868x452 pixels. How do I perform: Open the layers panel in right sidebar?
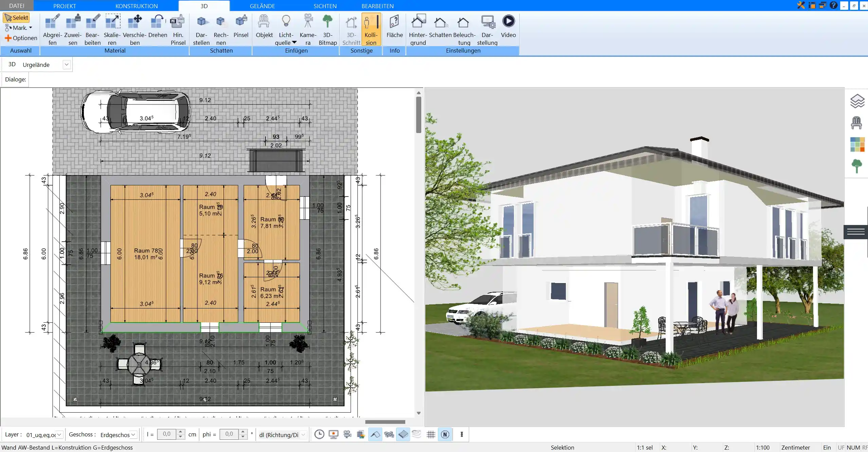(x=857, y=101)
